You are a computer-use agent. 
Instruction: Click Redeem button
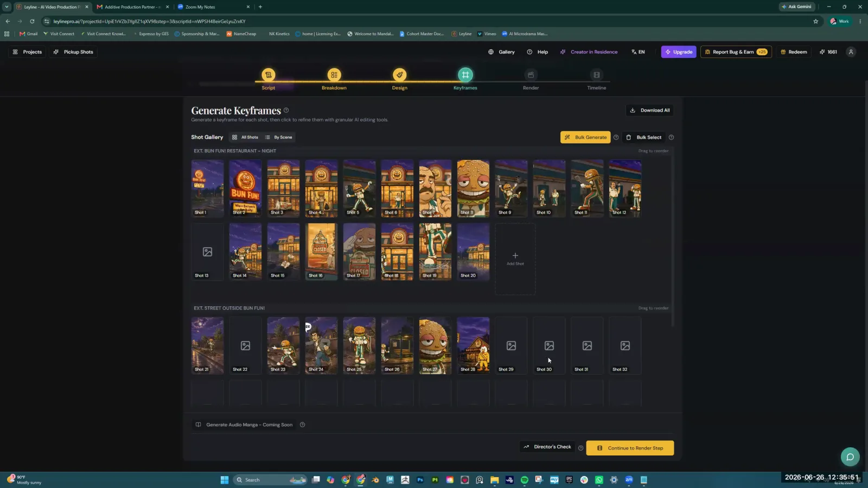793,52
